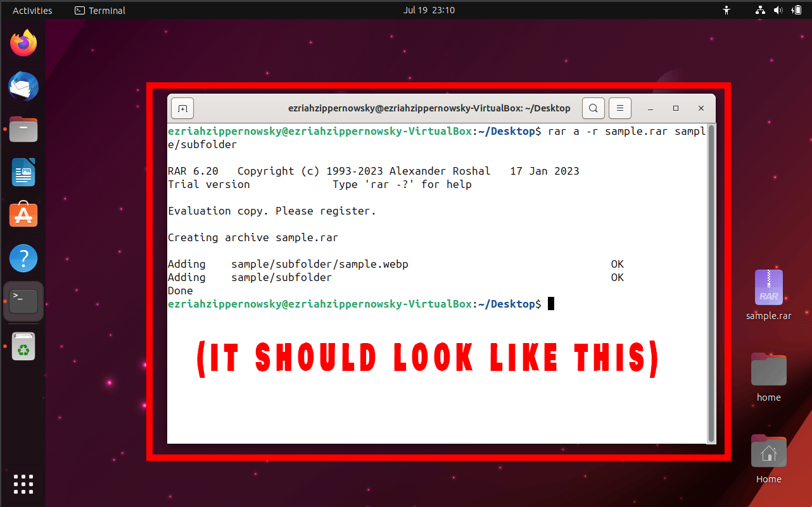Click Activities in the top bar

point(32,10)
